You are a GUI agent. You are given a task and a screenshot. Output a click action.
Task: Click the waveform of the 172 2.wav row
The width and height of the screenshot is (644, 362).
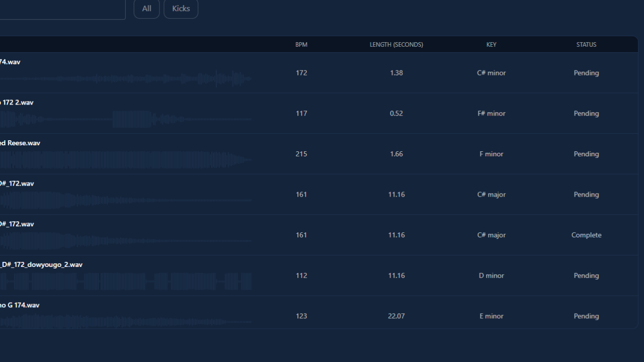(x=126, y=120)
